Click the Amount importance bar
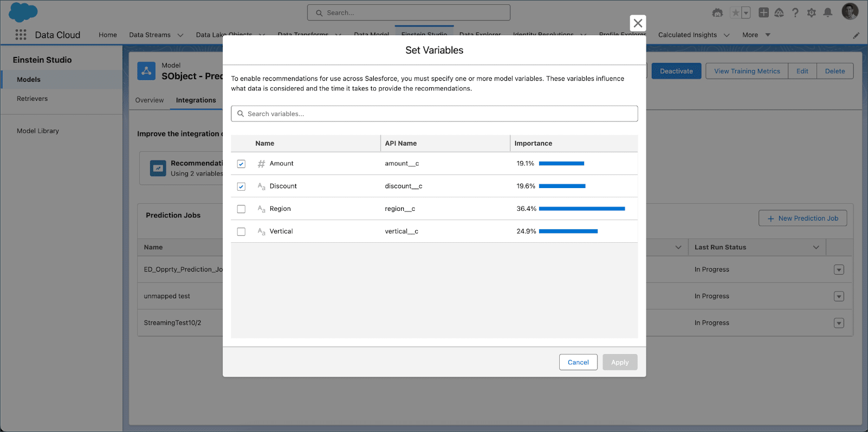The image size is (868, 432). point(561,164)
